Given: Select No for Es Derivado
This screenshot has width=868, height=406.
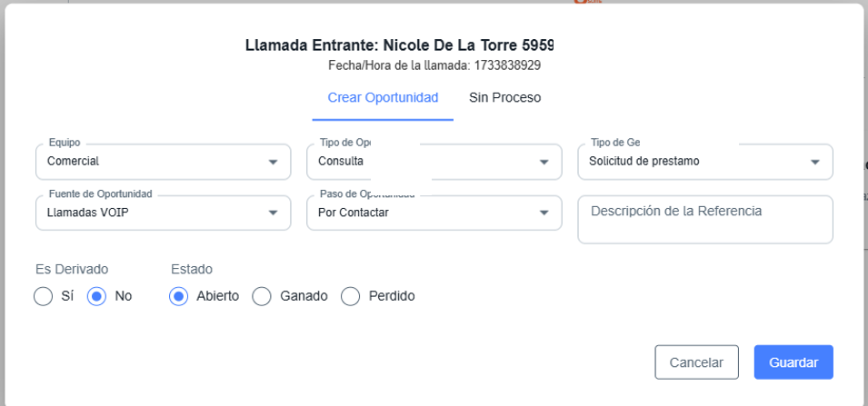Looking at the screenshot, I should [x=97, y=296].
